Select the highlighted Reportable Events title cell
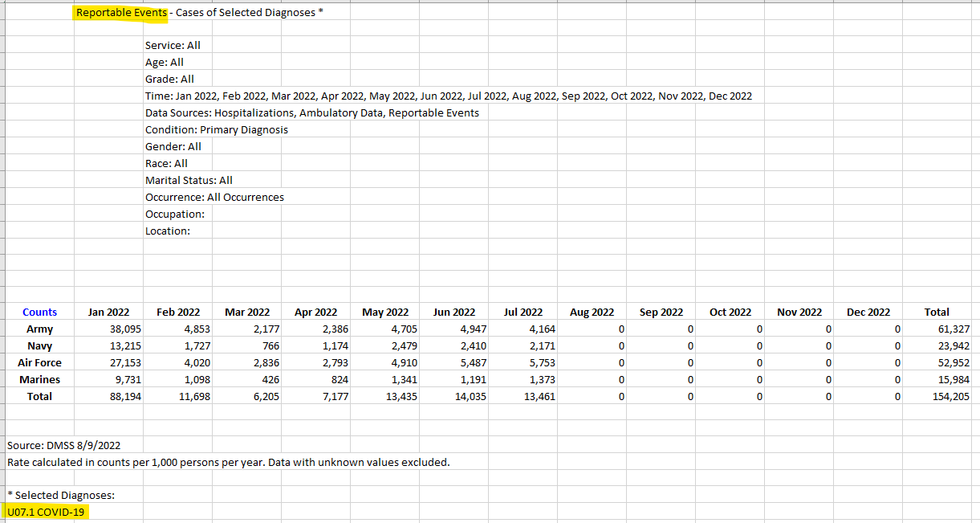The height and width of the screenshot is (523, 980). click(x=122, y=12)
